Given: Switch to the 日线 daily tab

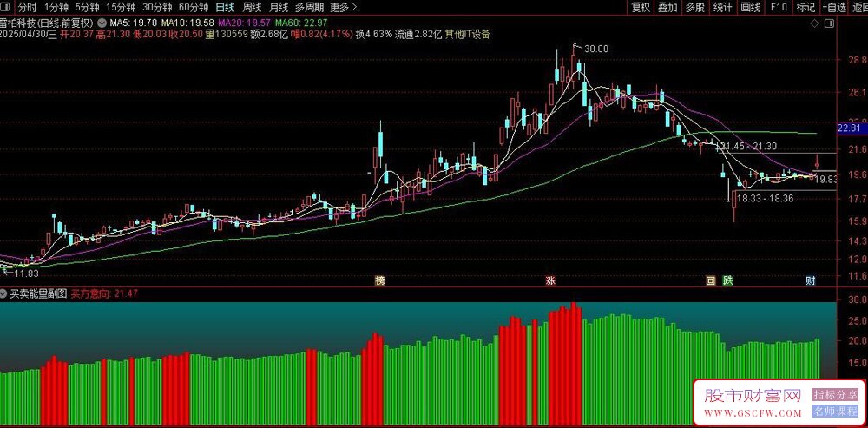Looking at the screenshot, I should [225, 7].
